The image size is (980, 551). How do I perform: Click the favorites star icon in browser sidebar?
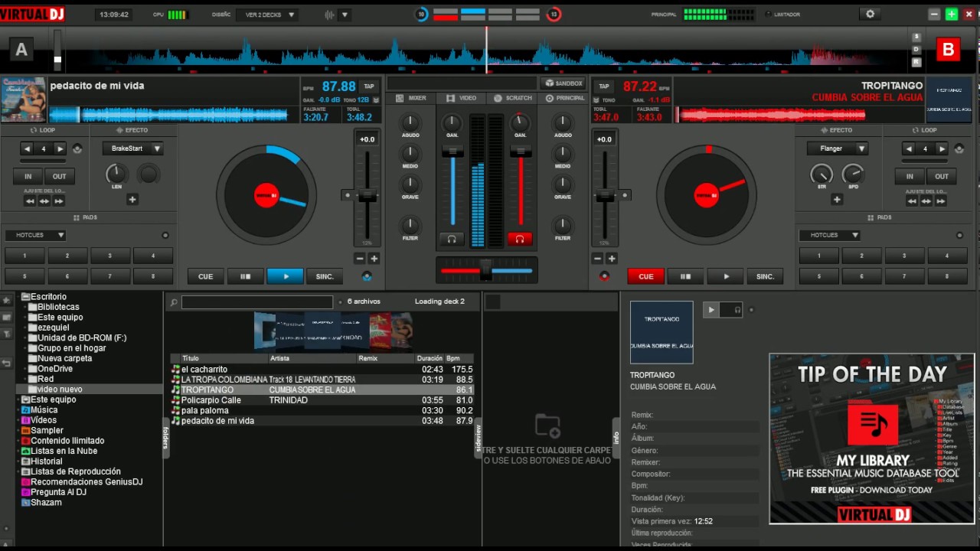(x=7, y=300)
